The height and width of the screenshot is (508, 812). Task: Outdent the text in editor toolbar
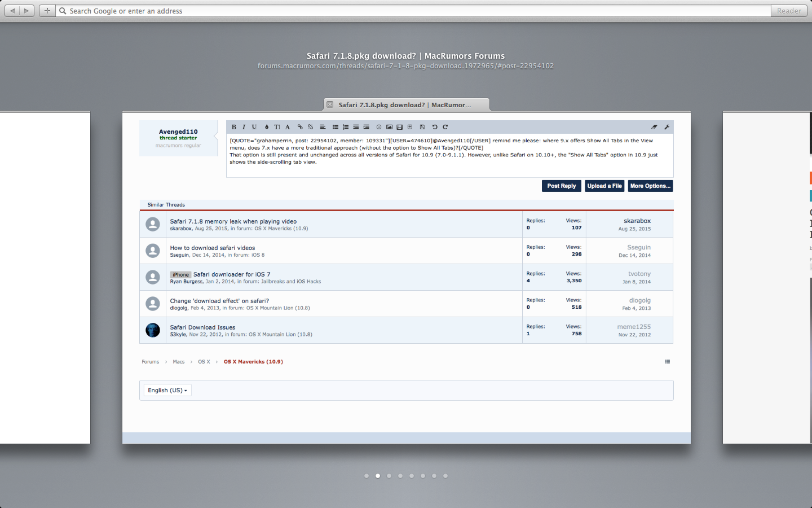[x=356, y=127]
